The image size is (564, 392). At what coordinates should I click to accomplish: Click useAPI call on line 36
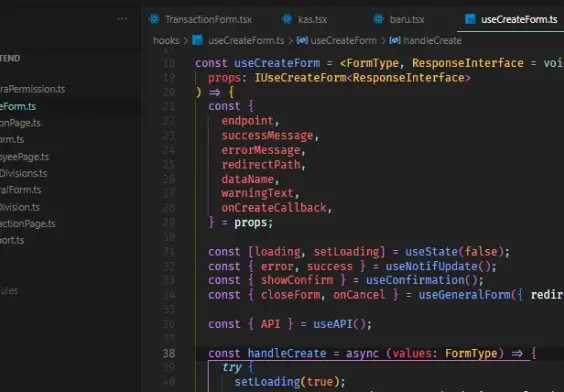coord(333,324)
